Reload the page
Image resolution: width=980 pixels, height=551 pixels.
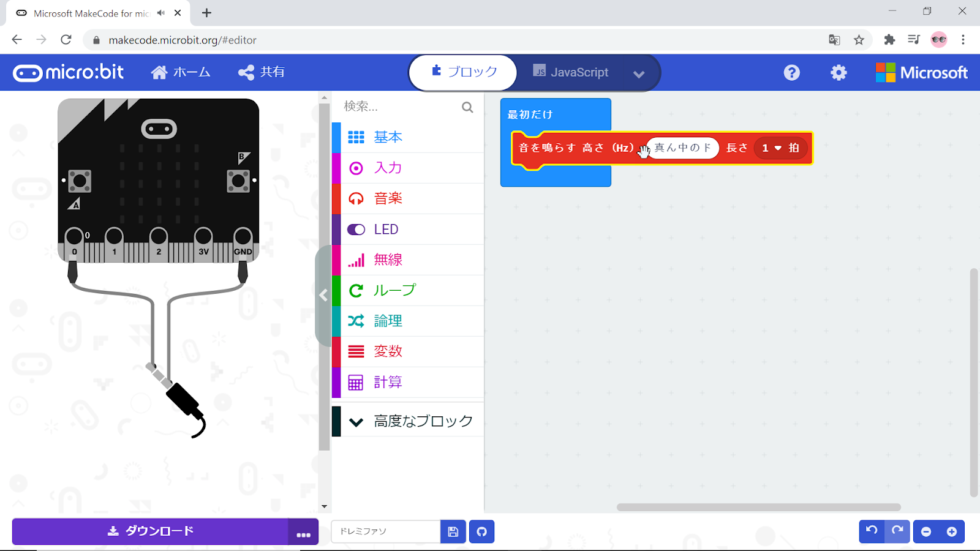click(x=66, y=40)
